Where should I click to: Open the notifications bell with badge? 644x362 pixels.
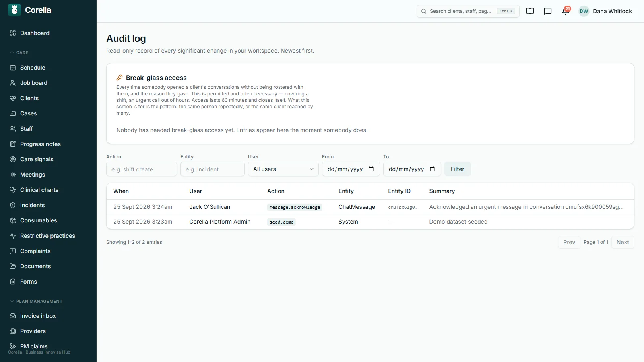(x=566, y=11)
